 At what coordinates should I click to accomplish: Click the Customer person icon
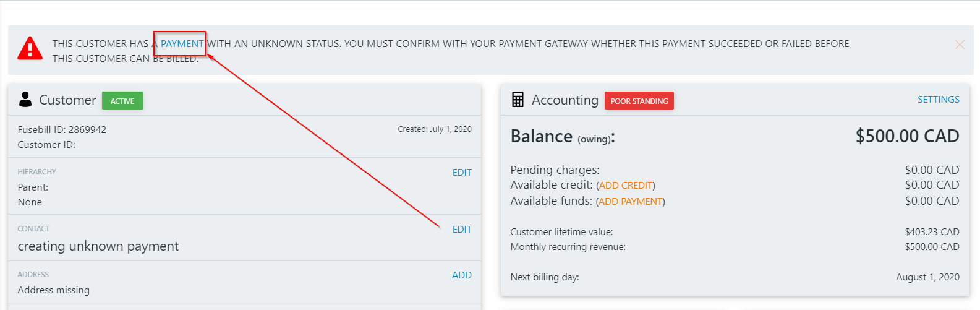pyautogui.click(x=25, y=100)
